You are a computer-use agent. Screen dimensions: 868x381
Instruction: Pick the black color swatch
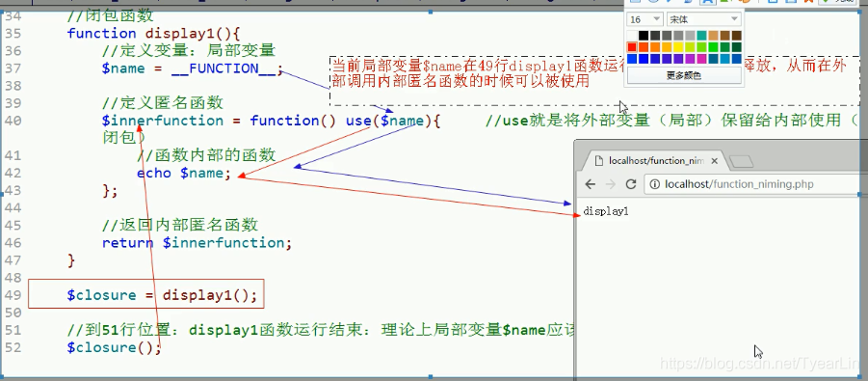[x=644, y=36]
